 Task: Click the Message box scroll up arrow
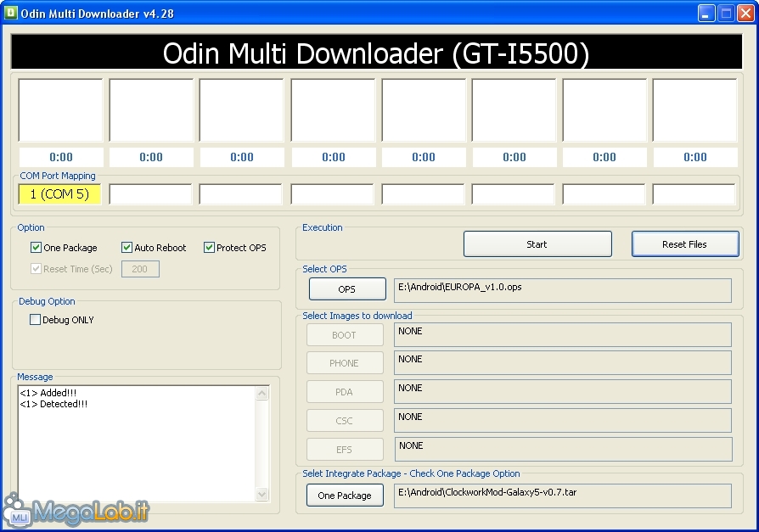261,393
